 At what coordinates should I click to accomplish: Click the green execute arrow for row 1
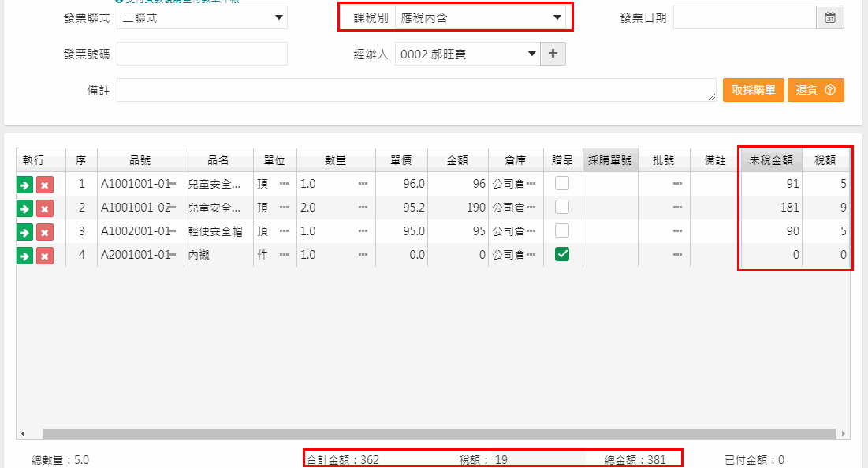[x=25, y=185]
